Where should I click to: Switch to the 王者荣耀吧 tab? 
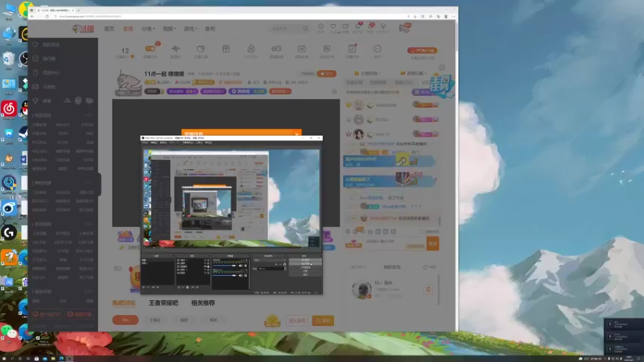163,303
